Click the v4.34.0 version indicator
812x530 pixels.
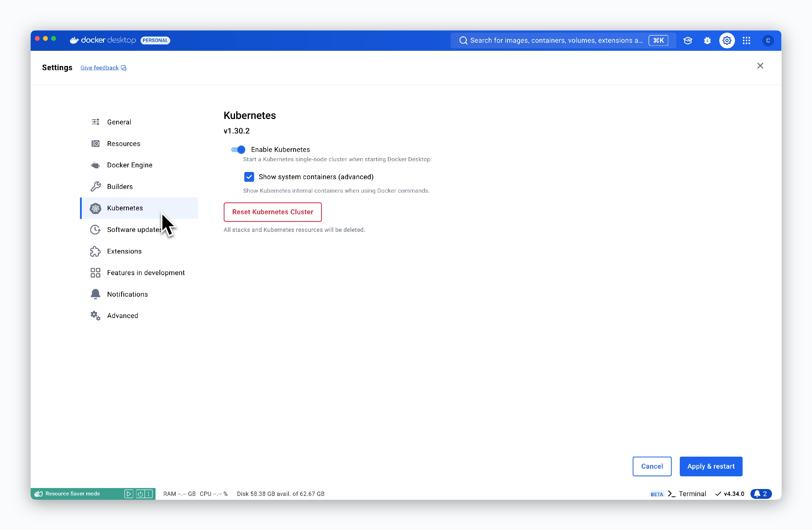tap(729, 494)
